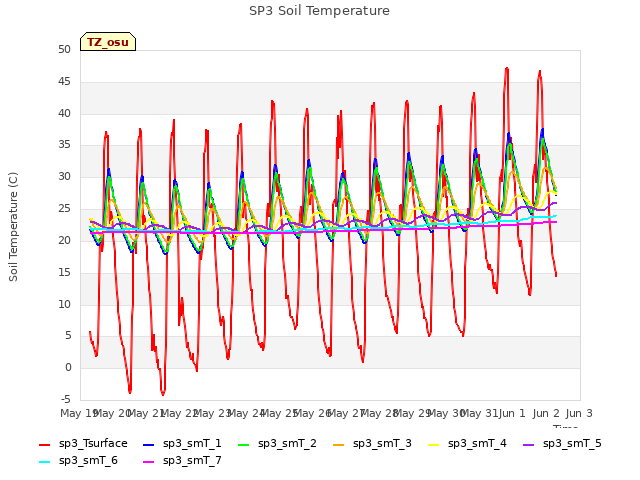Click the -5 y-axis tick label

[66, 399]
